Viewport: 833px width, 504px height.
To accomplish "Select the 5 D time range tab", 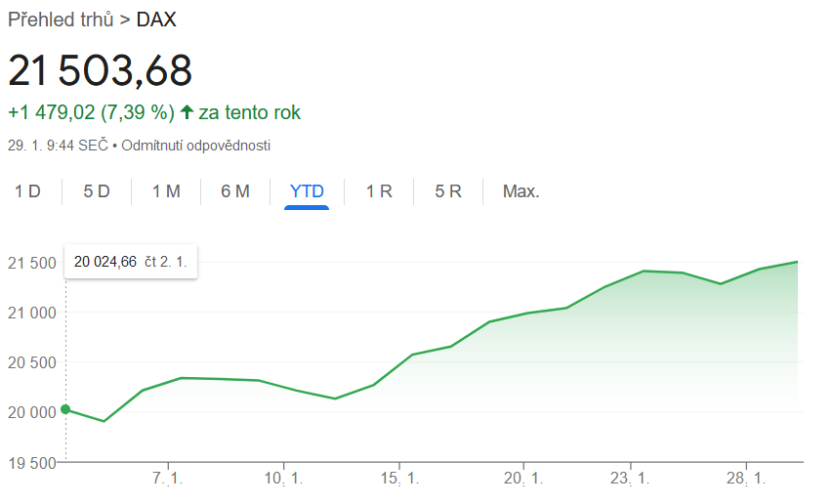I will pos(97,191).
